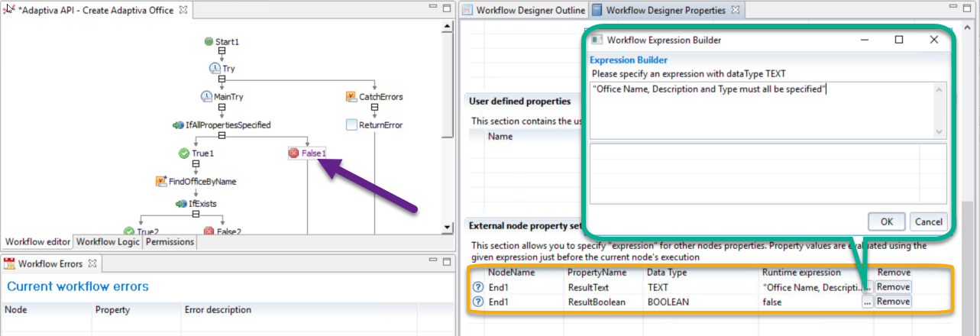Image resolution: width=980 pixels, height=336 pixels.
Task: Select the True1 green check icon
Action: 184,153
